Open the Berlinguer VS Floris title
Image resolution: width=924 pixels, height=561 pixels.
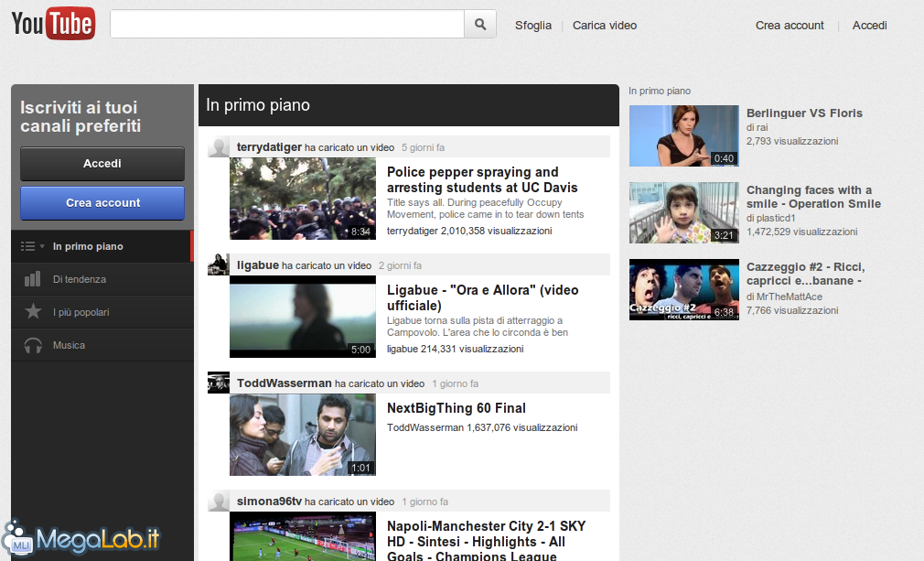(804, 113)
